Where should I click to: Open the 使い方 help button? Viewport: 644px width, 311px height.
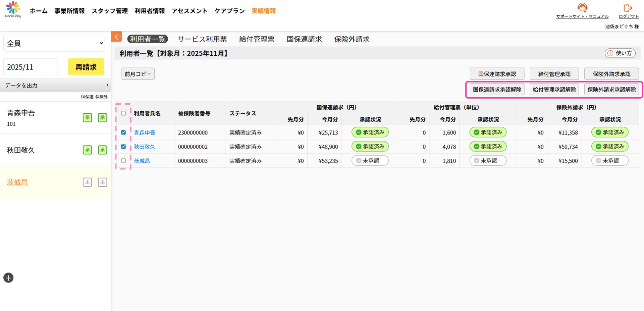click(620, 53)
